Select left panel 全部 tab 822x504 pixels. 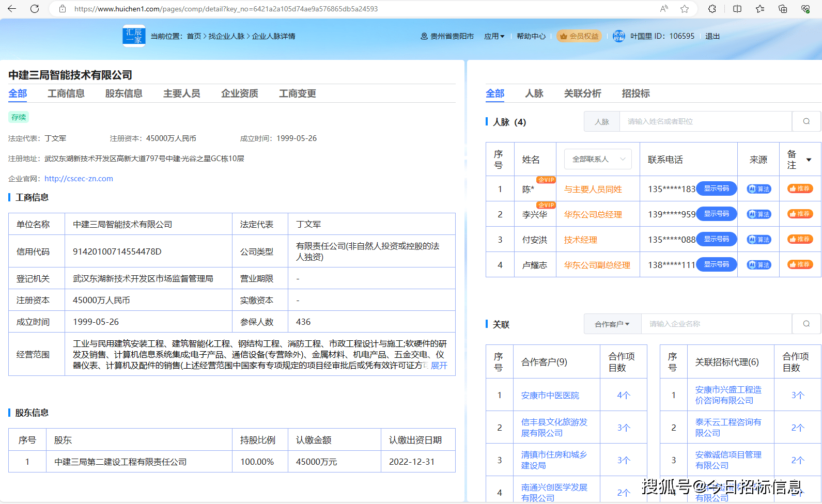[18, 93]
